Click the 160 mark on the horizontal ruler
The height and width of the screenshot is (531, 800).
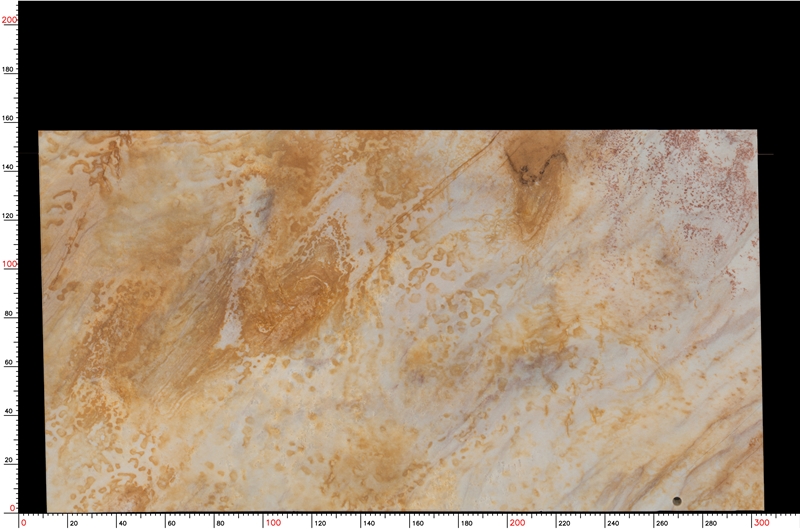pos(418,523)
